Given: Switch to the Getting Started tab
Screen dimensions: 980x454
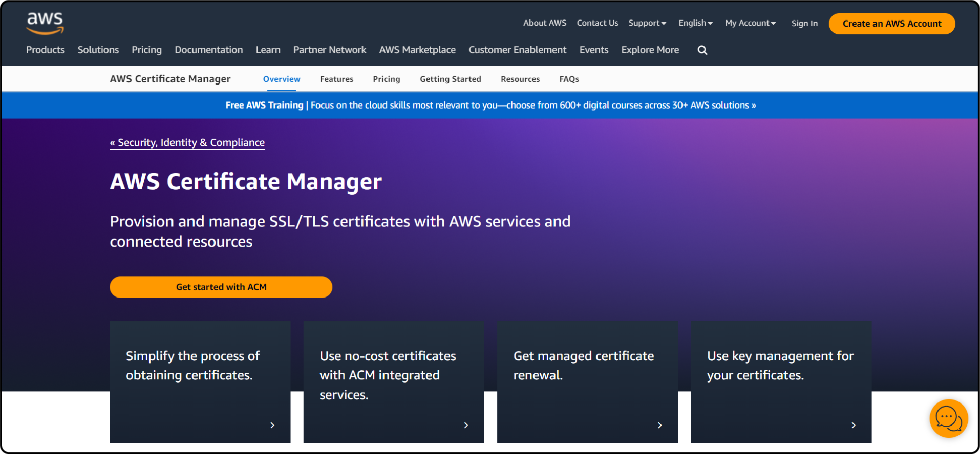Looking at the screenshot, I should click(450, 79).
